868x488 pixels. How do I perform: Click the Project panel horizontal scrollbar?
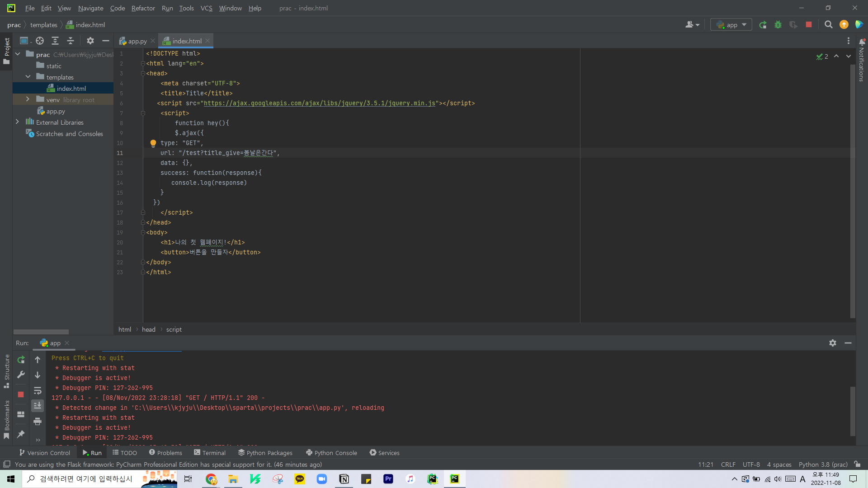[x=41, y=332]
